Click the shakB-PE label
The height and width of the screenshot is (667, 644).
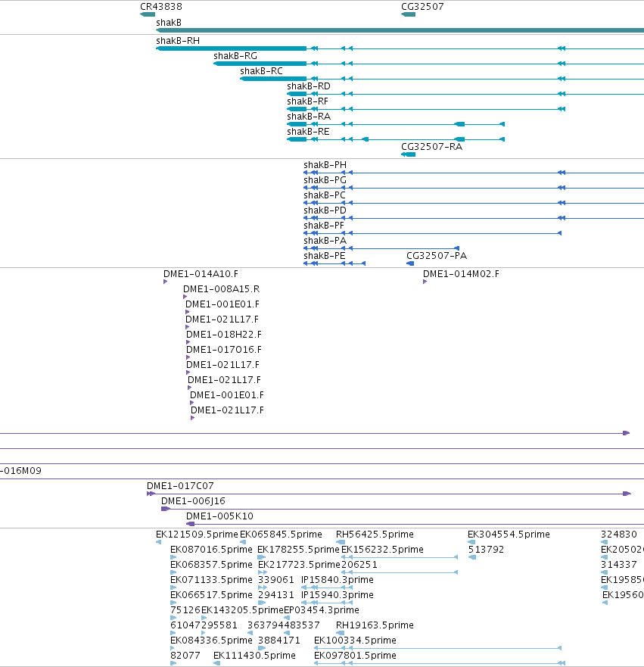325,256
